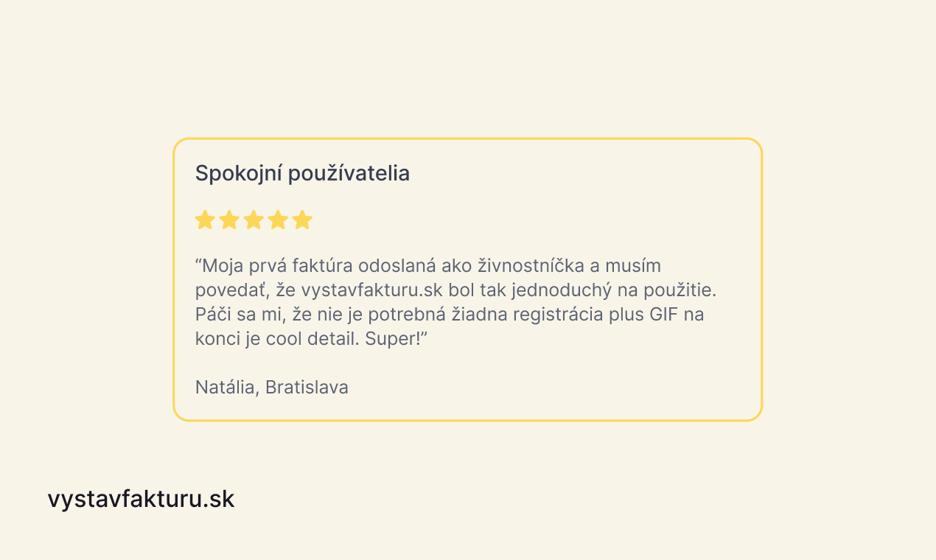This screenshot has width=936, height=560.
Task: Click the third (middle) rating star
Action: tap(254, 220)
